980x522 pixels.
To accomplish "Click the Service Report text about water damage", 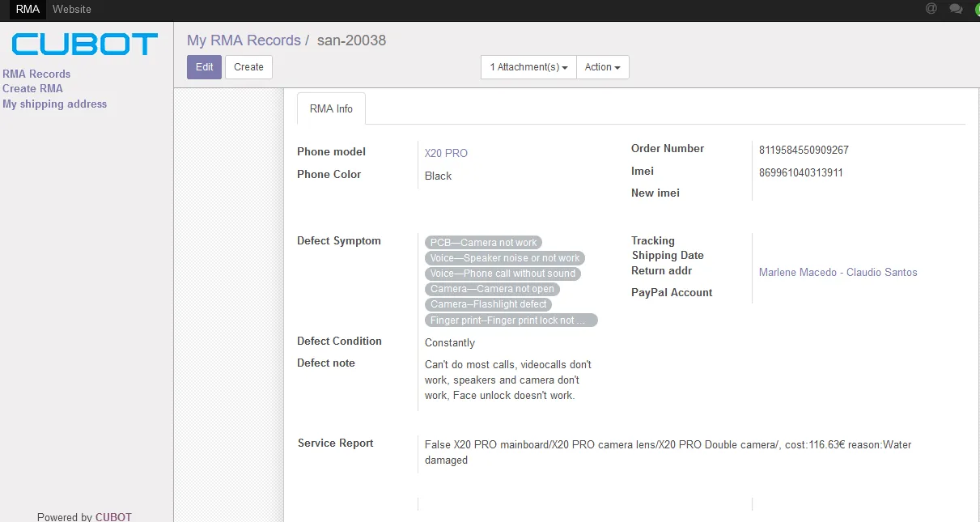I will pyautogui.click(x=668, y=452).
